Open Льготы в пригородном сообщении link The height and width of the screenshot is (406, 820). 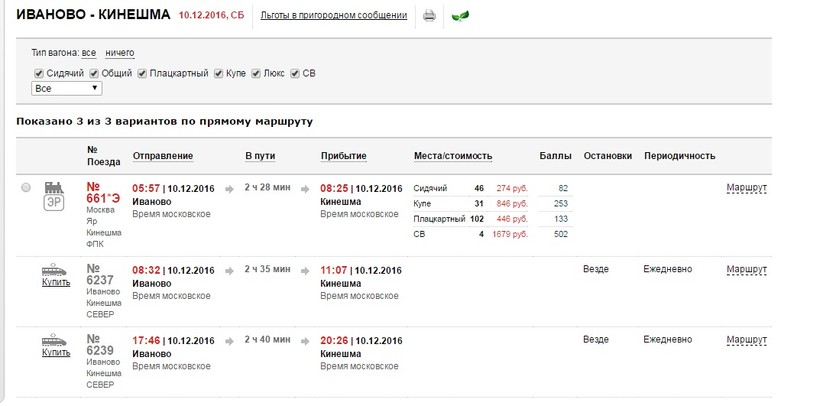333,16
